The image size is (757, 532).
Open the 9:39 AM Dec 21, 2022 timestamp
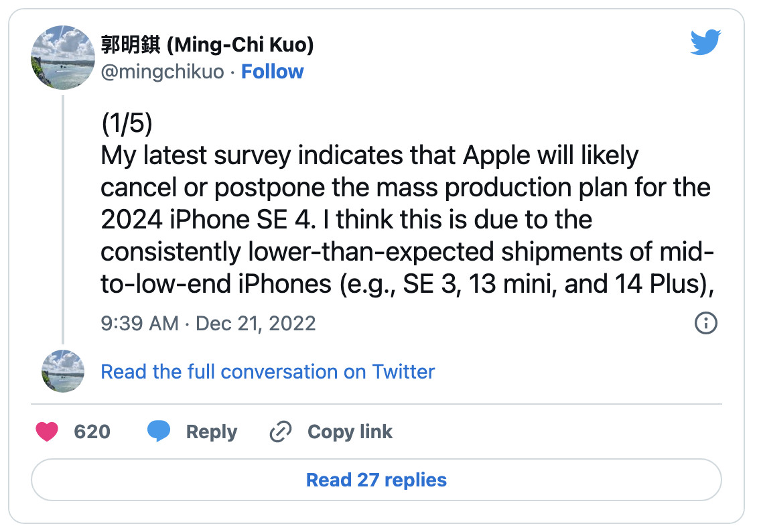208,324
